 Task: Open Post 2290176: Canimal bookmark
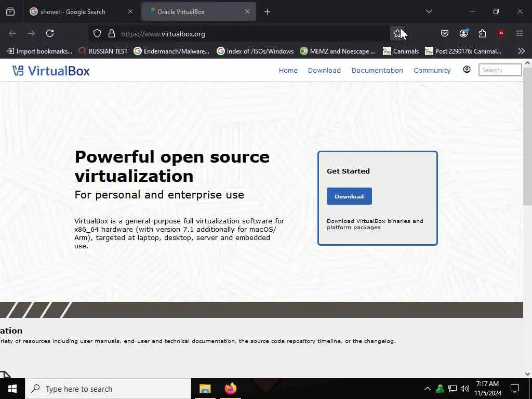coord(463,51)
